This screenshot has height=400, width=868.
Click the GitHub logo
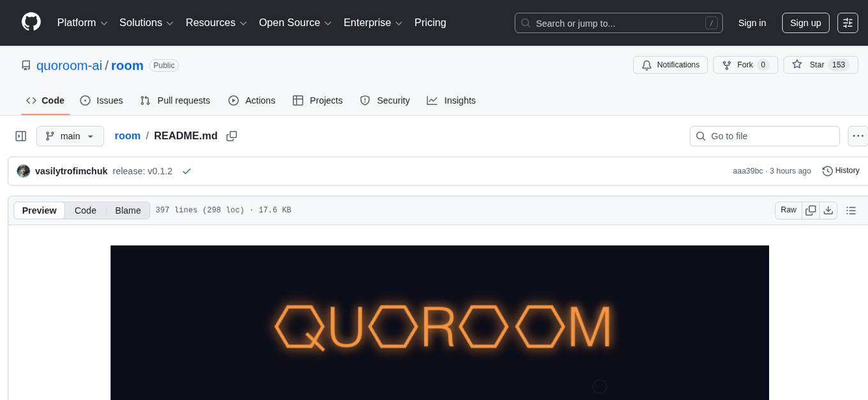pyautogui.click(x=31, y=22)
